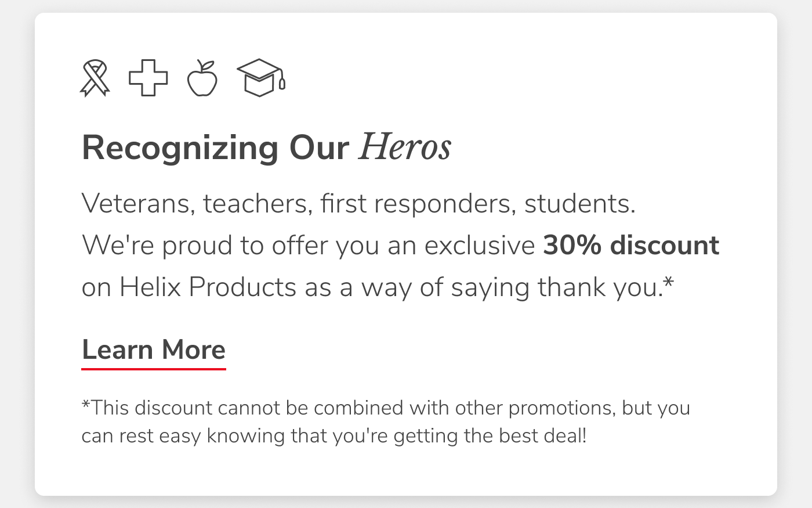Click the veterans awareness ribbon icon
Image resolution: width=812 pixels, height=508 pixels.
95,78
